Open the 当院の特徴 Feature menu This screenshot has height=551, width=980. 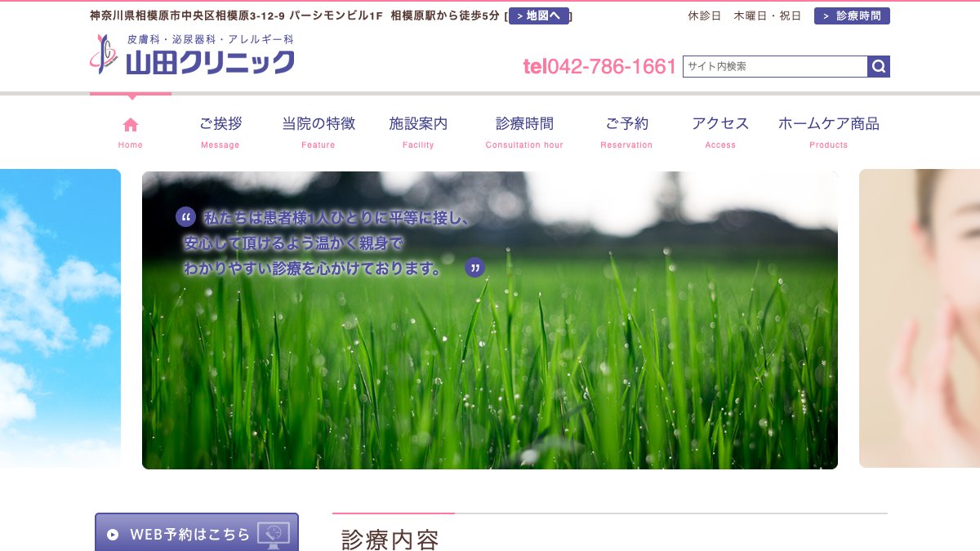coord(318,132)
